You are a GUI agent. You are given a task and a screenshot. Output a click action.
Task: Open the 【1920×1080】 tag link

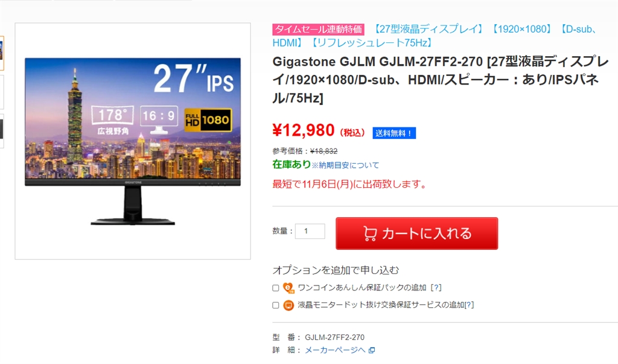click(522, 29)
